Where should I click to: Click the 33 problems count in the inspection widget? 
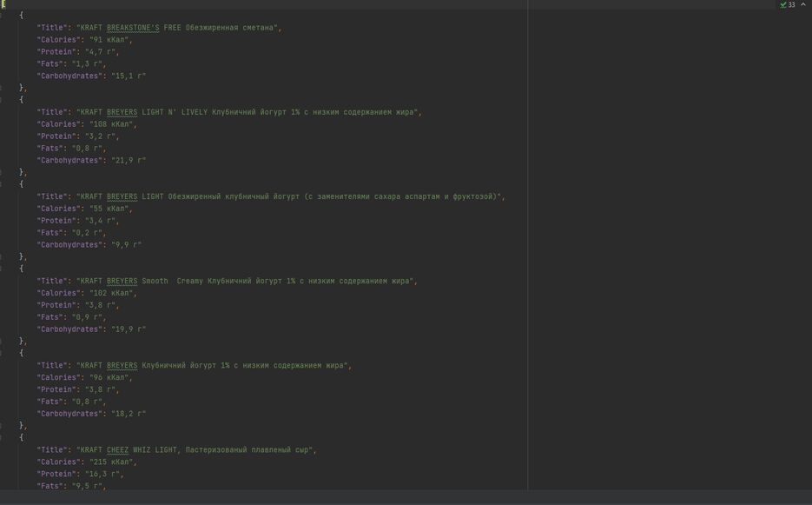tap(791, 4)
